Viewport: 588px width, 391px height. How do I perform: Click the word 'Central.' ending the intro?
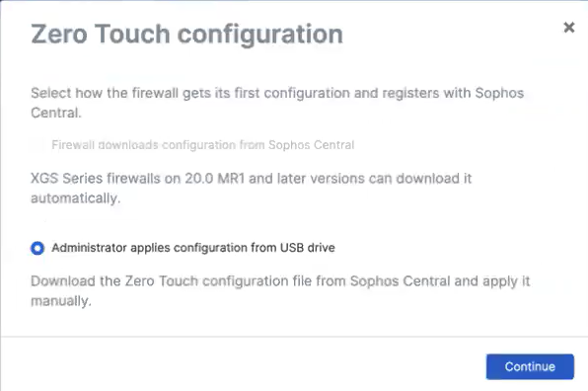56,113
